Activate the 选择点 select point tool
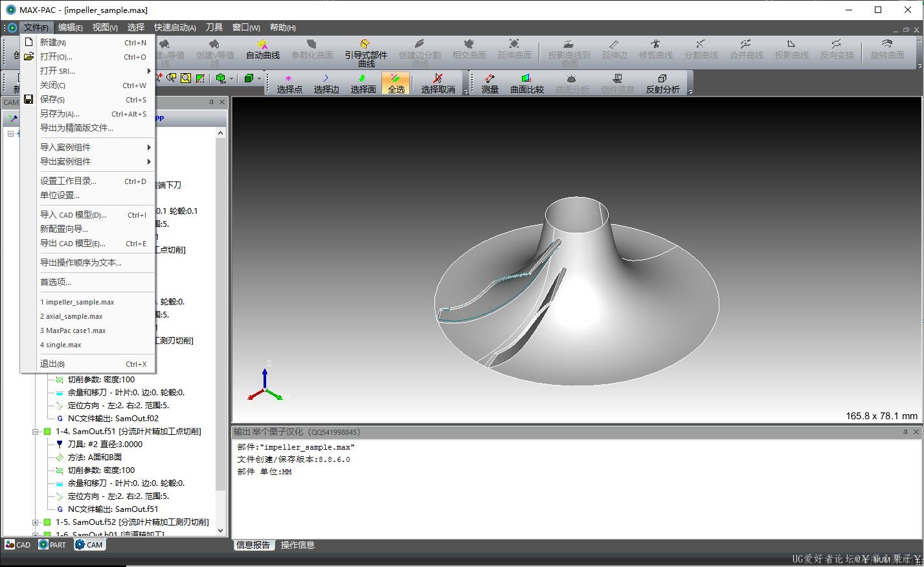 (x=289, y=84)
